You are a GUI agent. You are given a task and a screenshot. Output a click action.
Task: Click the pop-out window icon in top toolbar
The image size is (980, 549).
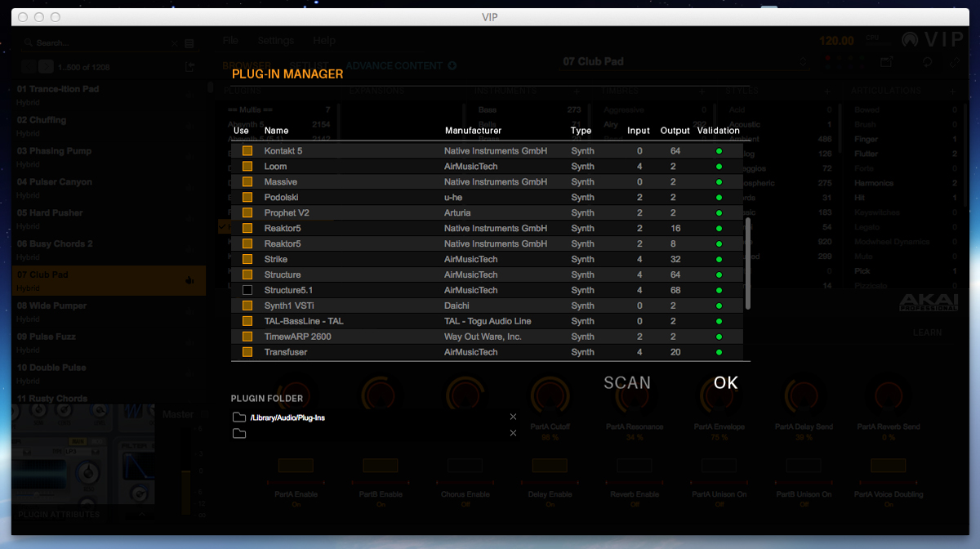coord(887,62)
